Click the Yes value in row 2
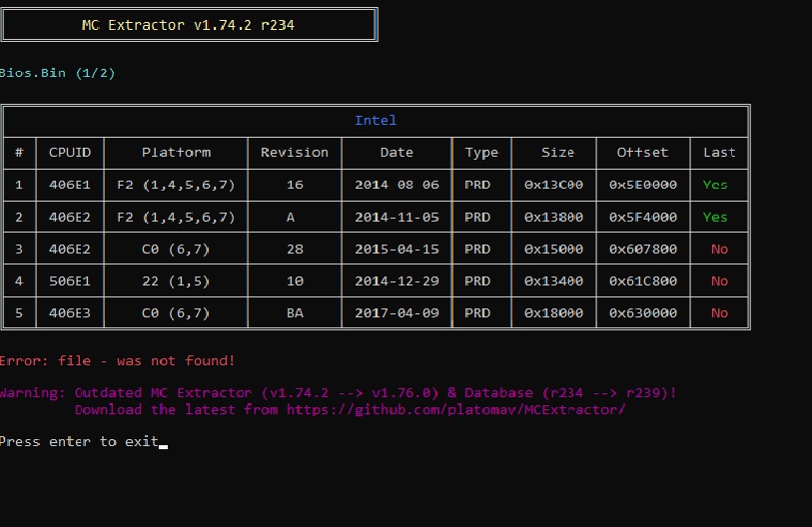Viewport: 812px width, 527px height. (x=715, y=217)
